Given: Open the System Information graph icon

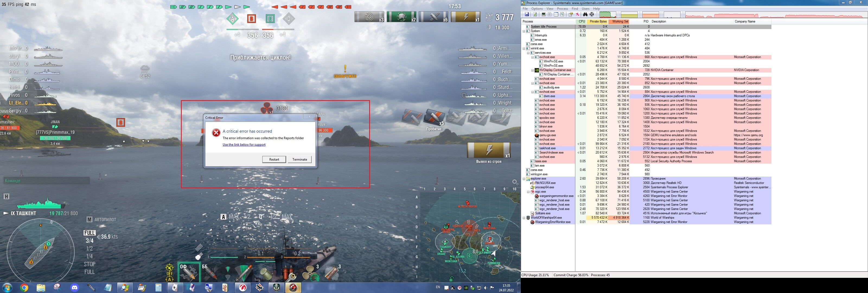Looking at the screenshot, I should pyautogui.click(x=544, y=14).
